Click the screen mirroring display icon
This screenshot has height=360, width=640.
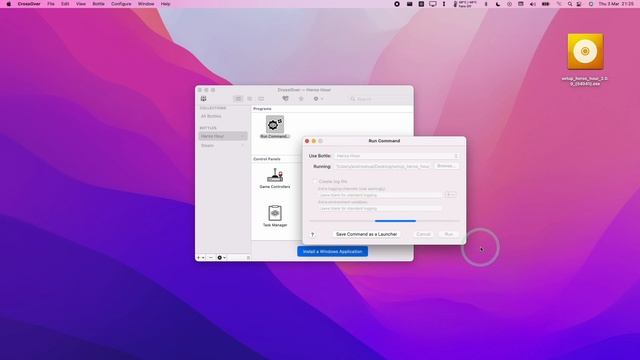click(433, 4)
